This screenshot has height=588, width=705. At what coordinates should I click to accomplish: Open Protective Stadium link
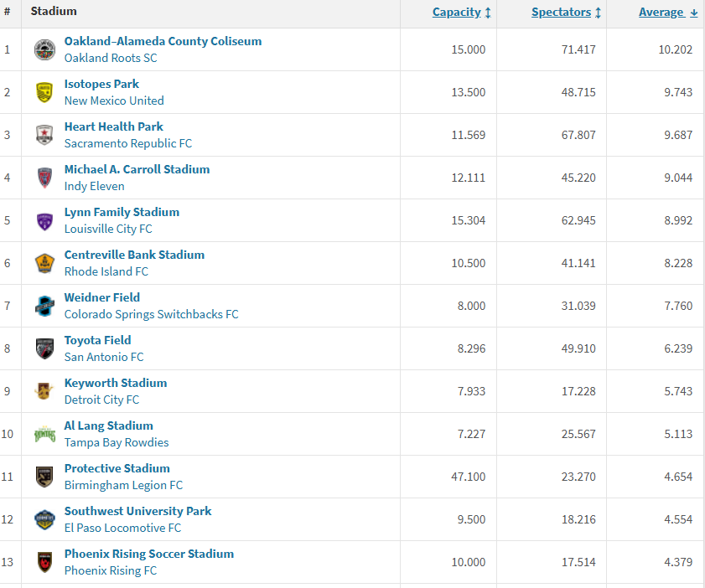tap(117, 468)
